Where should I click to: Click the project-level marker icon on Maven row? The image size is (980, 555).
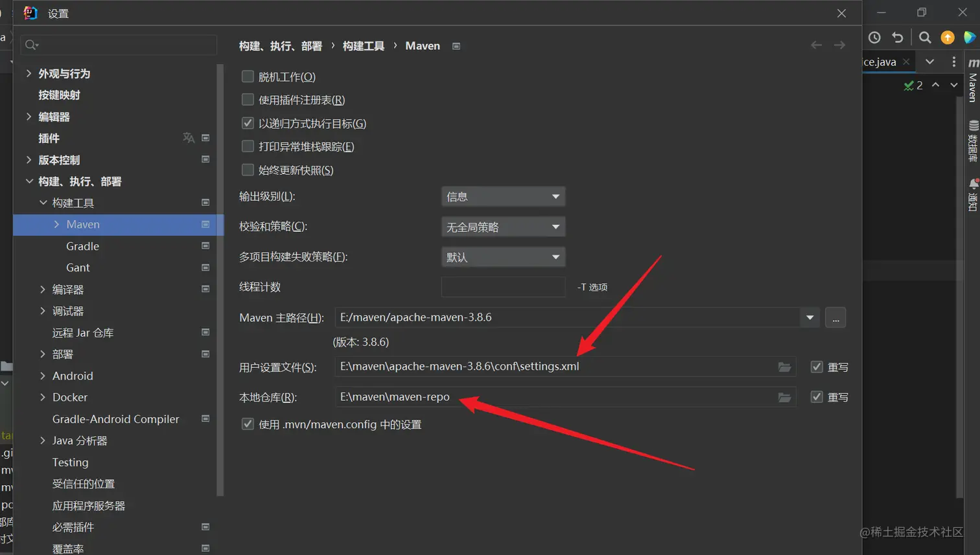point(205,224)
